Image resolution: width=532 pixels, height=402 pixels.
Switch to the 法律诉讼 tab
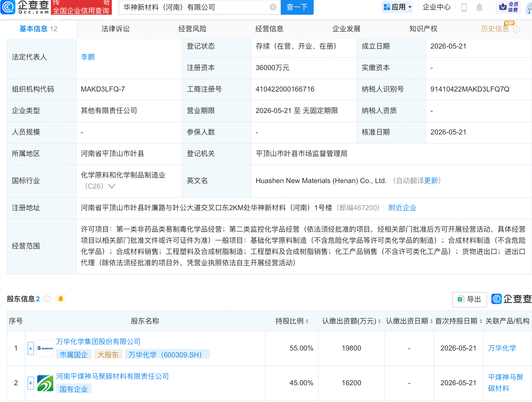(x=115, y=29)
